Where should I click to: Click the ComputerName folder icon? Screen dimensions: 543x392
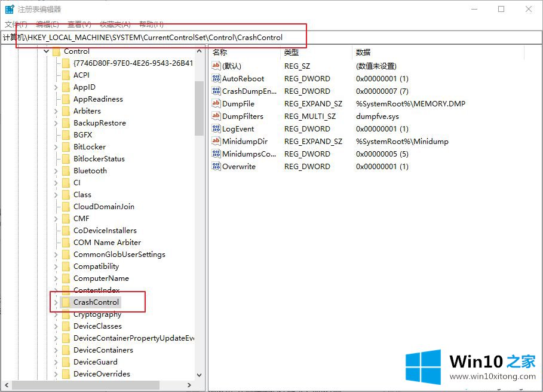[66, 278]
